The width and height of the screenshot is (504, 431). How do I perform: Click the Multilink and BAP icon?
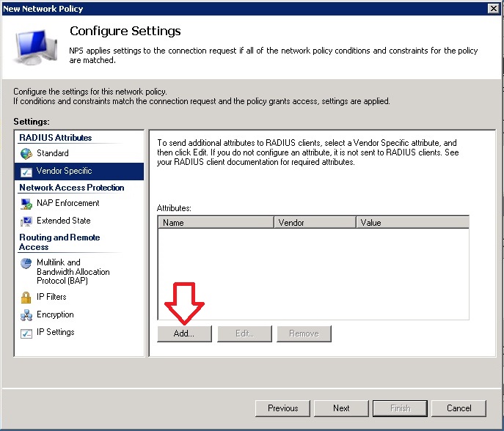(26, 262)
